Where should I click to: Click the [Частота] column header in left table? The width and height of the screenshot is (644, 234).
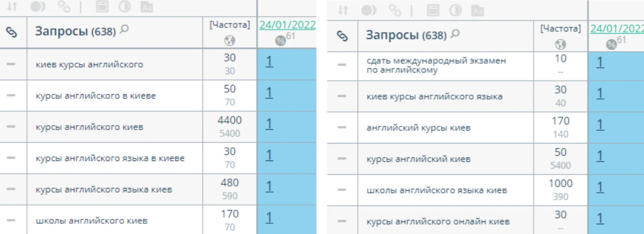point(229,25)
